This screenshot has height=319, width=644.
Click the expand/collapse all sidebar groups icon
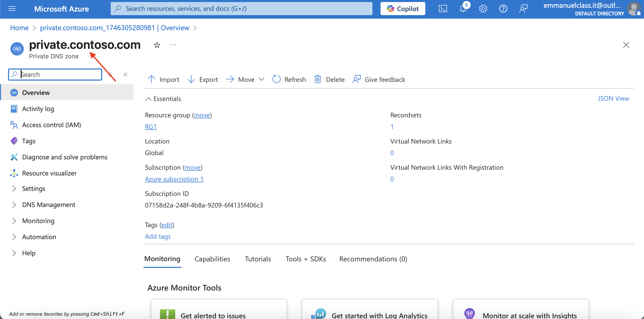(110, 75)
